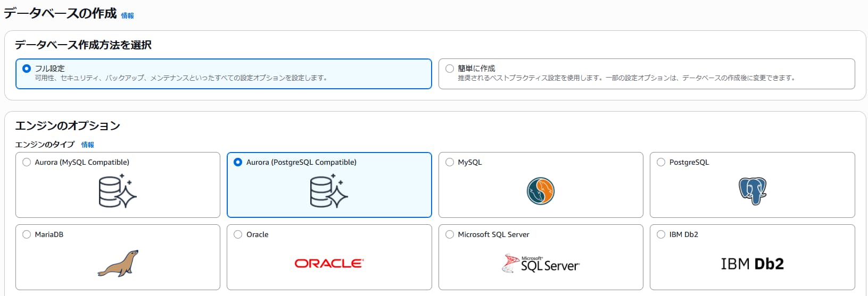Open 情報 link next to データベースの作成
868x296 pixels.
(128, 16)
